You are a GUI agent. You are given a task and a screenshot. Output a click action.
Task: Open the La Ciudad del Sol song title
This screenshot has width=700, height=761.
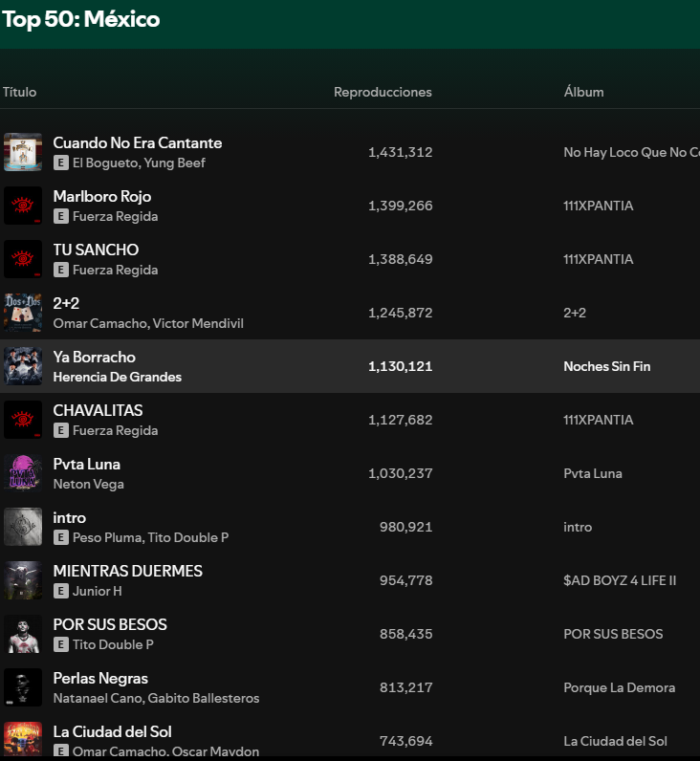[x=112, y=731]
